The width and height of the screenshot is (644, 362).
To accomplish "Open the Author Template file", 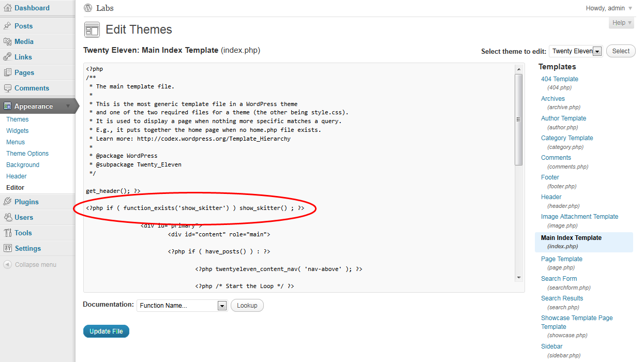I will coord(563,118).
